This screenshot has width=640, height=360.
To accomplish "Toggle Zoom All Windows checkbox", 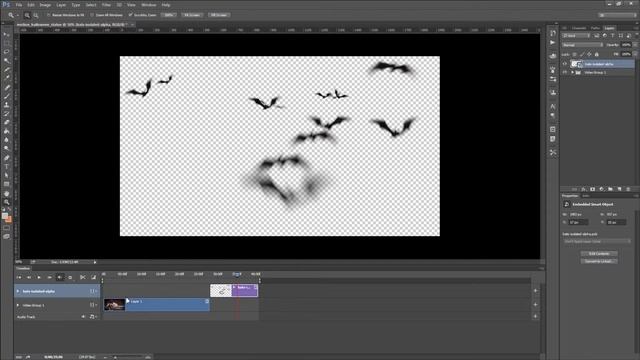I will (92, 15).
